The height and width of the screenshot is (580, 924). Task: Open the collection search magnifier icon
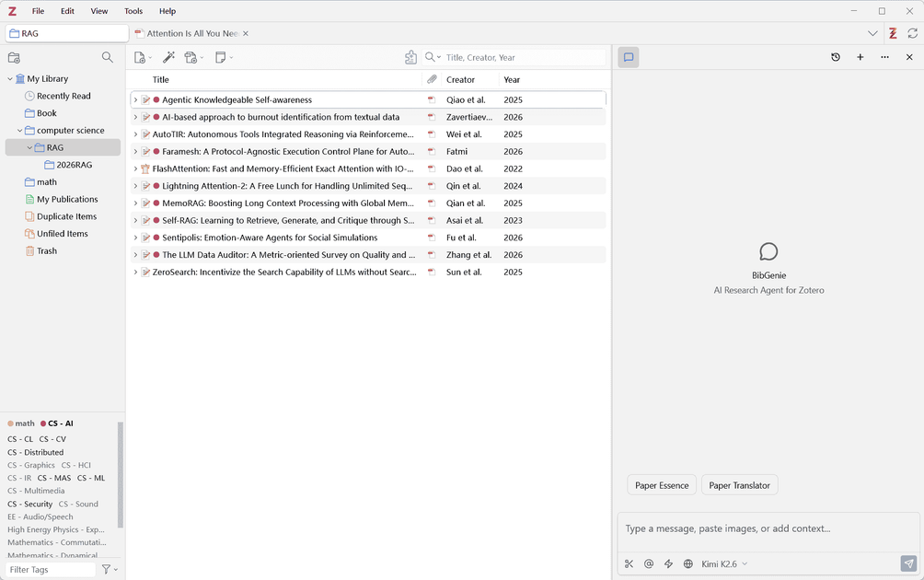(108, 57)
